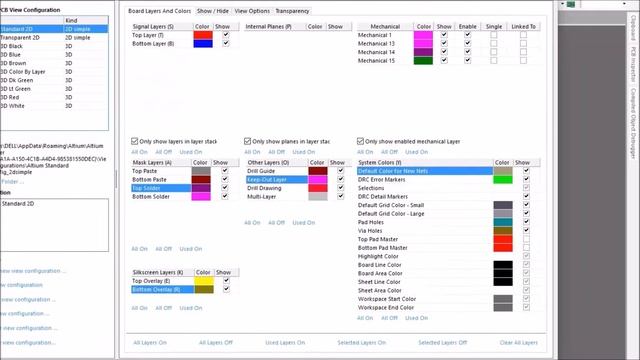The height and width of the screenshot is (360, 640).
Task: Open the Transparency tab
Action: tap(292, 11)
